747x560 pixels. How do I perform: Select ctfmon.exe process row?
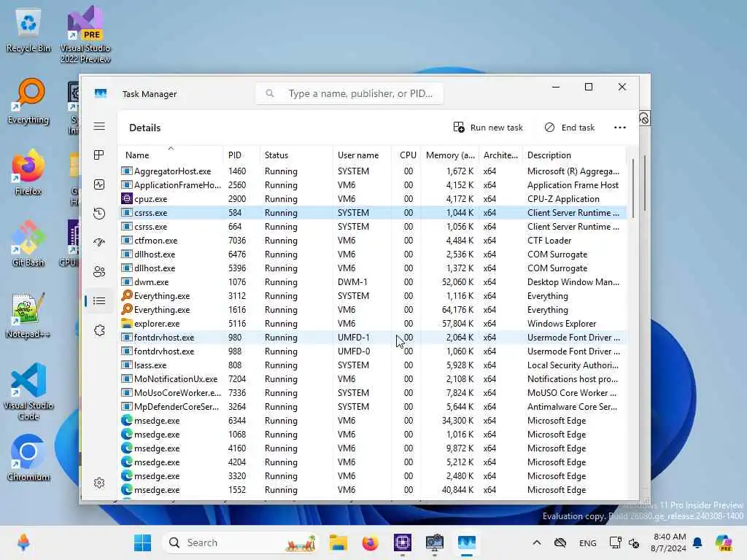point(372,241)
